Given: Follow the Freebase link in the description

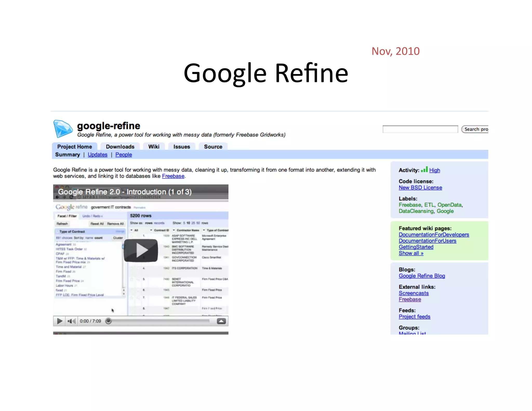Looking at the screenshot, I should point(173,176).
